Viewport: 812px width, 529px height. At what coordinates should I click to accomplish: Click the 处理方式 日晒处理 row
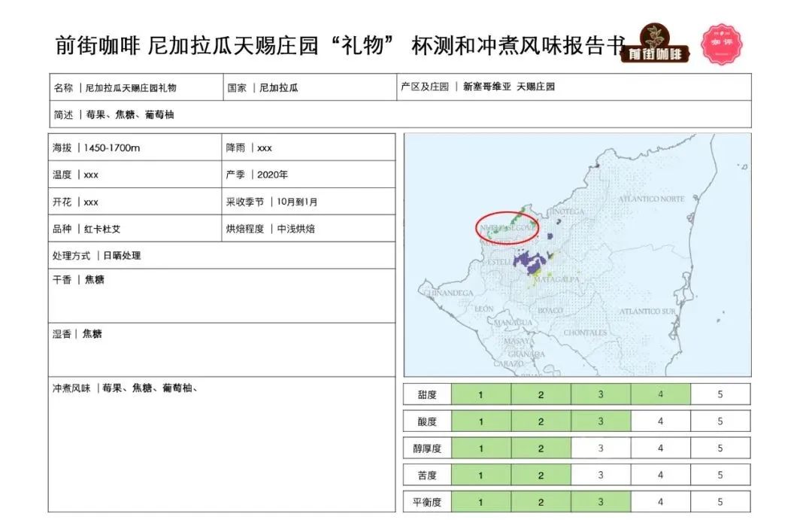(222, 255)
